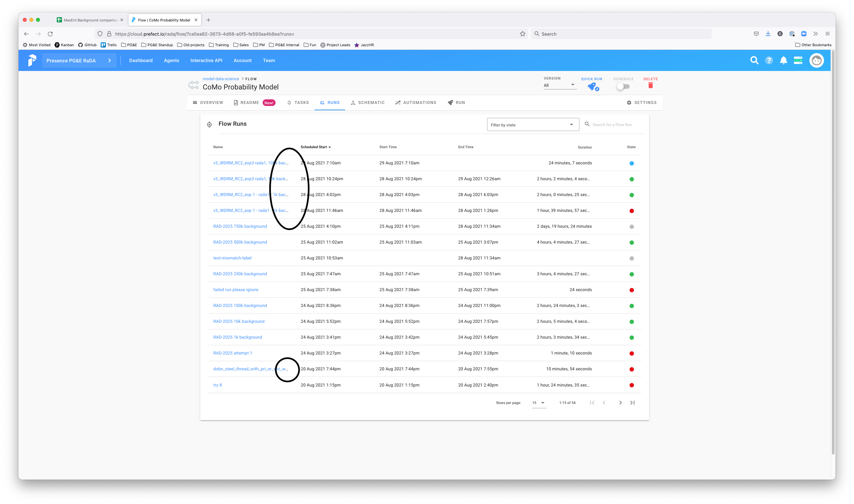
Task: Open the notifications bell
Action: pyautogui.click(x=783, y=60)
